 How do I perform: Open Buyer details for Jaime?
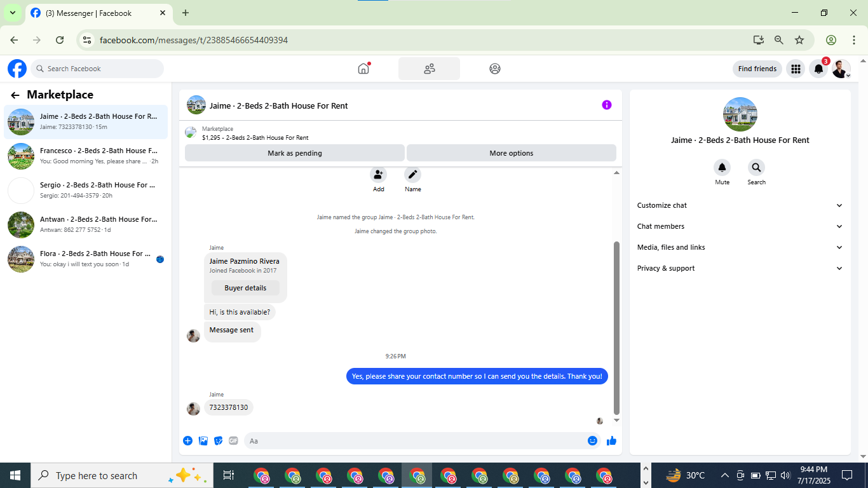tap(245, 288)
